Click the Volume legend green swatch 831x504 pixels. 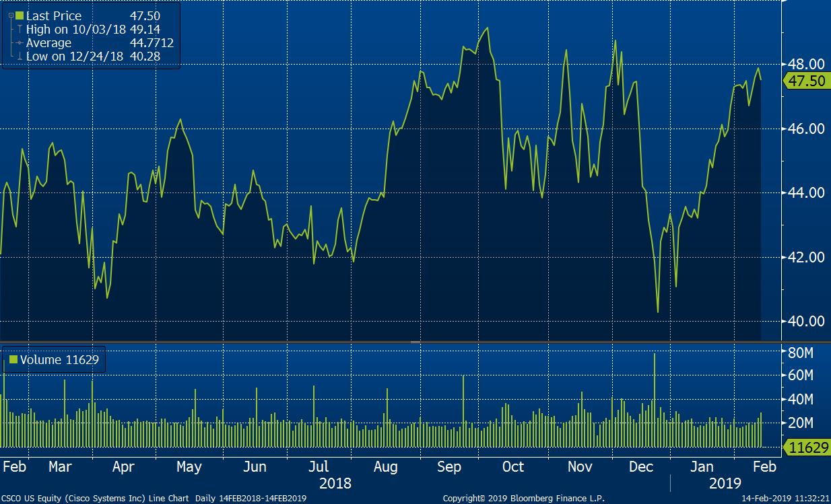coord(13,359)
